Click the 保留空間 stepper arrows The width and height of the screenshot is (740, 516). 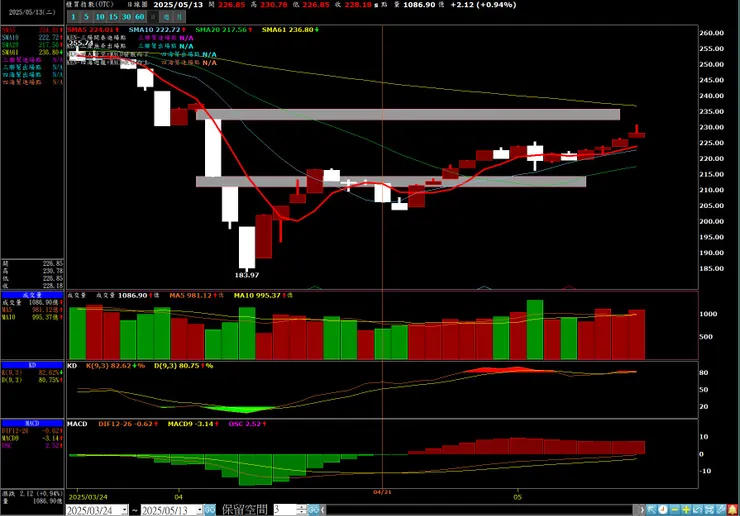click(302, 510)
